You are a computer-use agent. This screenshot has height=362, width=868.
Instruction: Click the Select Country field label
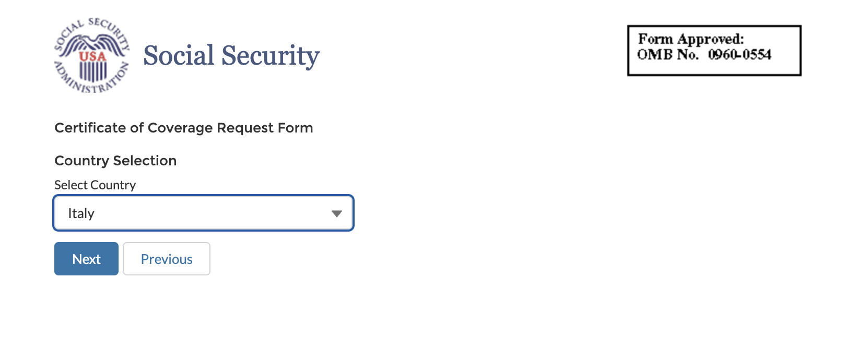tap(95, 185)
